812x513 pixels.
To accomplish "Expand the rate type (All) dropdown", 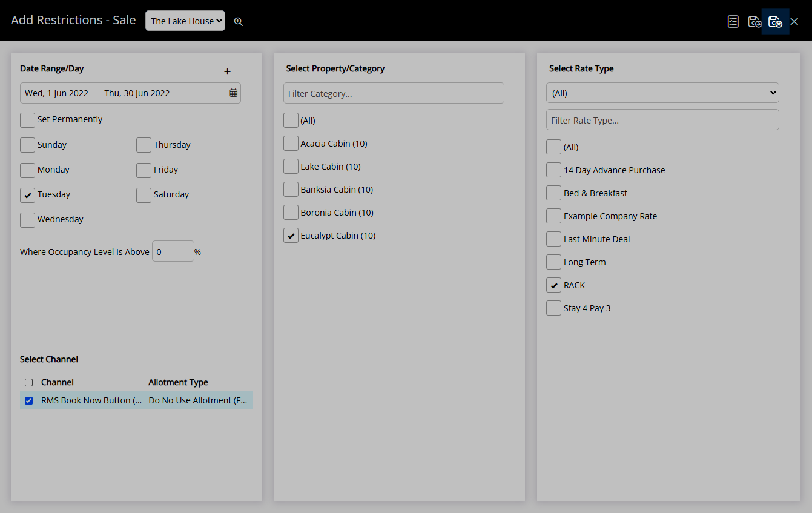I will click(662, 93).
